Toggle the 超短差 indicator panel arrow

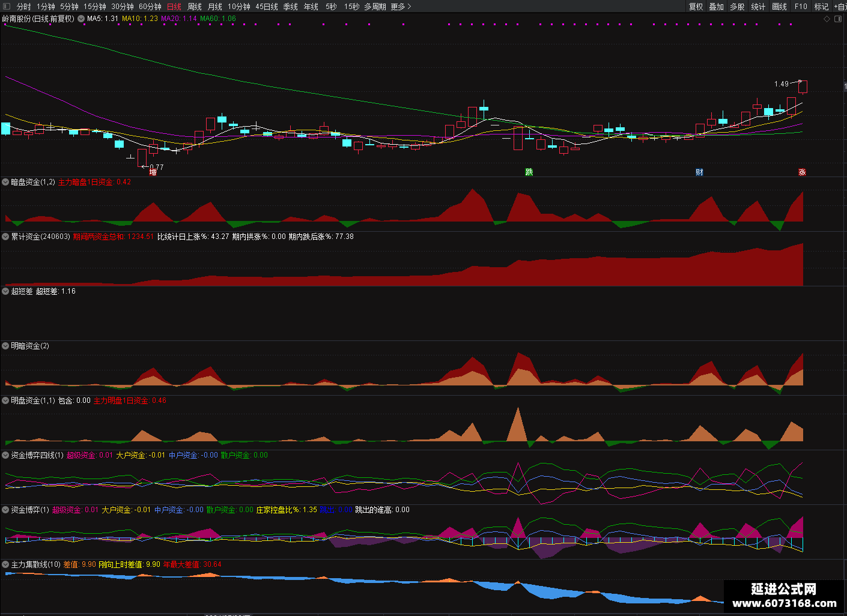pyautogui.click(x=6, y=291)
